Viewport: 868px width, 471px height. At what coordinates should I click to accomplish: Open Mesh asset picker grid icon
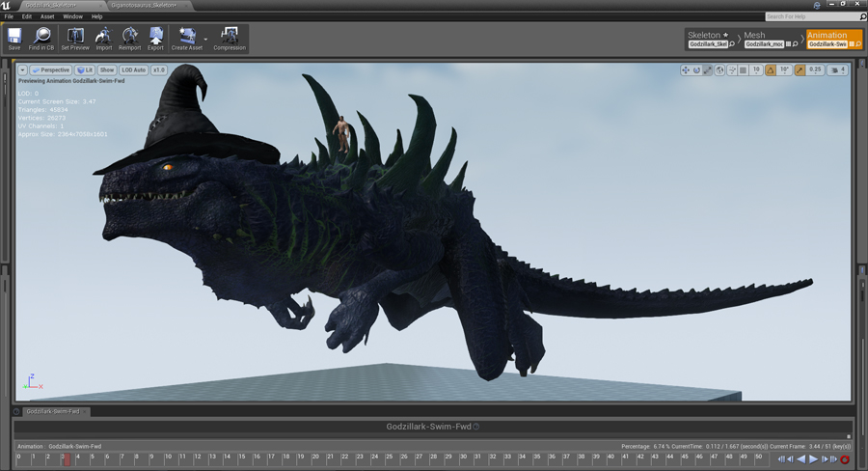pyautogui.click(x=789, y=44)
